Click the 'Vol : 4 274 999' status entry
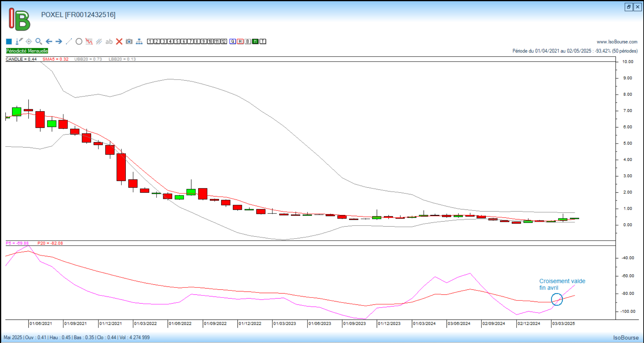Image resolution: width=644 pixels, height=343 pixels. point(134,337)
